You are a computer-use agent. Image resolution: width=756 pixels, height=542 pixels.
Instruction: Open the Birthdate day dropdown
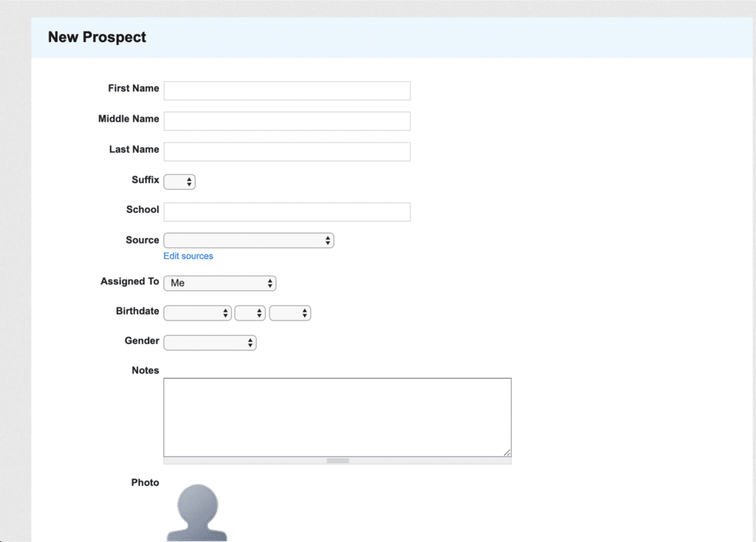pyautogui.click(x=250, y=313)
